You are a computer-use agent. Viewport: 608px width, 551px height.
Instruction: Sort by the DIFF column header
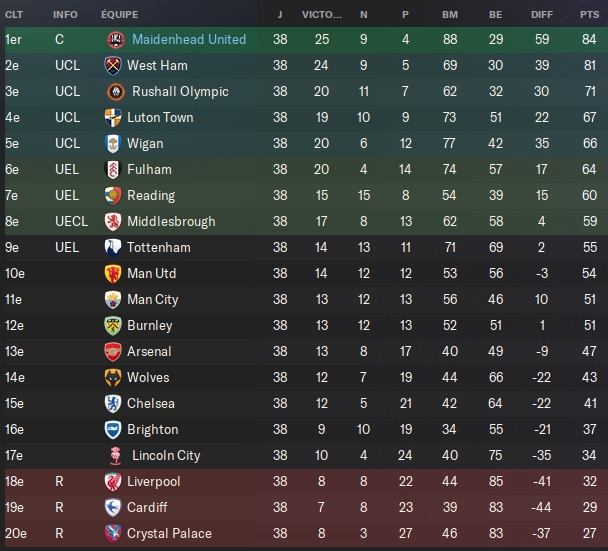click(543, 15)
